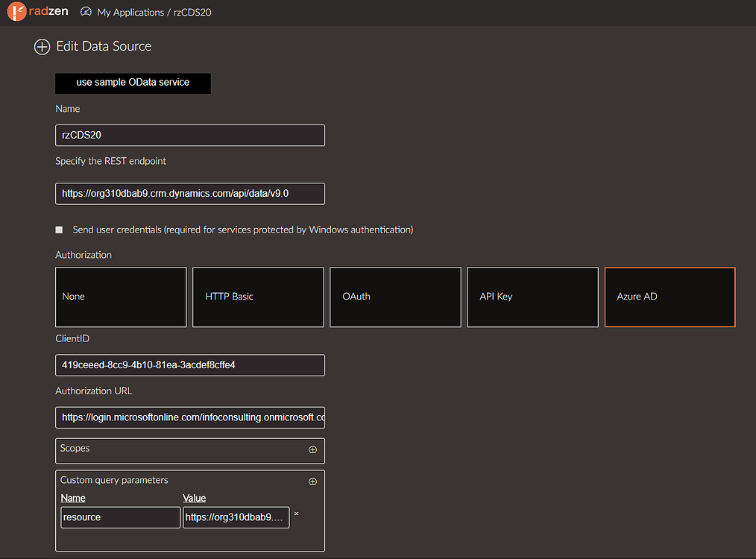Switch authorization to HTTP Basic
This screenshot has width=756, height=559.
(x=257, y=297)
